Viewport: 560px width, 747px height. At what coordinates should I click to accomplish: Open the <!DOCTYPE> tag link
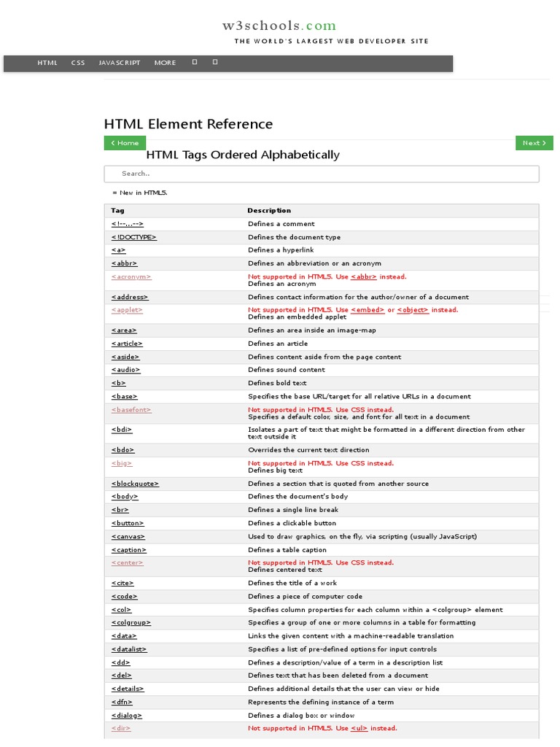(133, 237)
